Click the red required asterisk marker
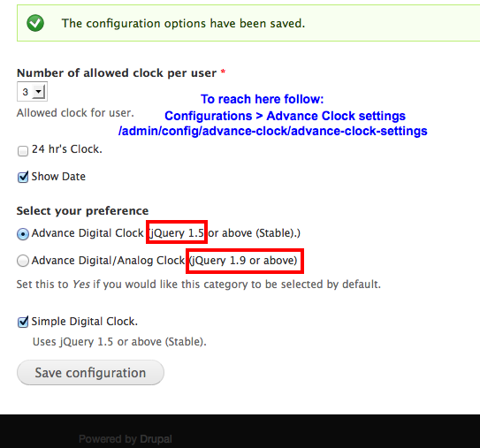Image resolution: width=480 pixels, height=448 pixels. [223, 72]
